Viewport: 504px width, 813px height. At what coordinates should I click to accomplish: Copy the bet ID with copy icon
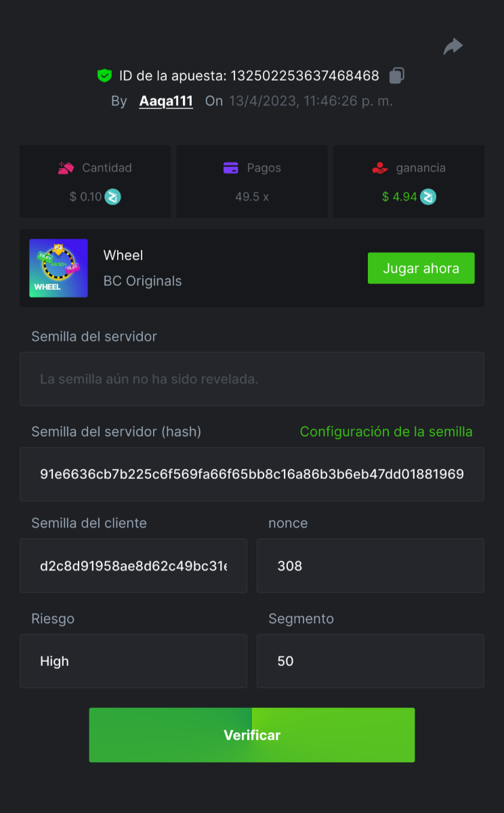pos(397,76)
